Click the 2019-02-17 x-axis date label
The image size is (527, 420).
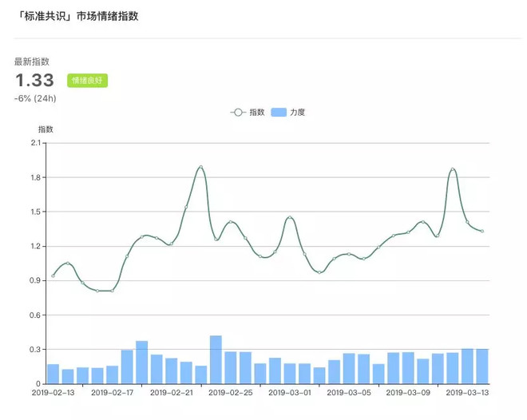pos(113,392)
